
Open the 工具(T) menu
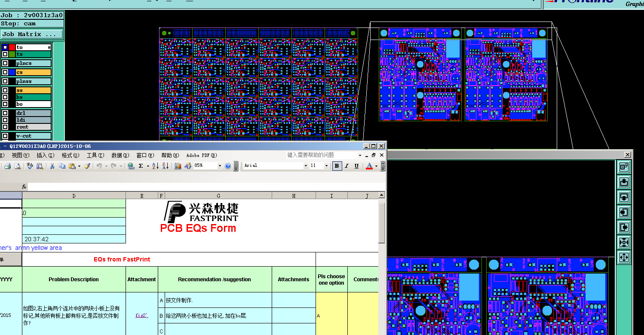(x=95, y=155)
